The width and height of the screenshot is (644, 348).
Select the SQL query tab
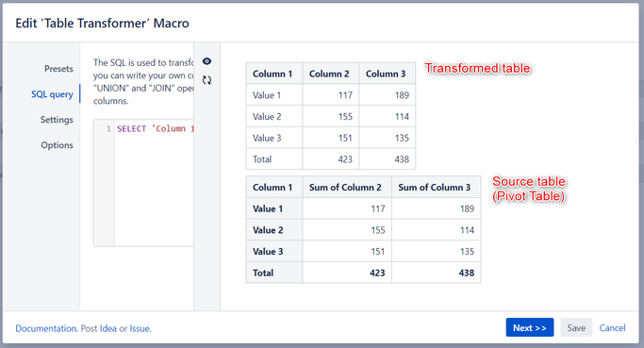52,94
